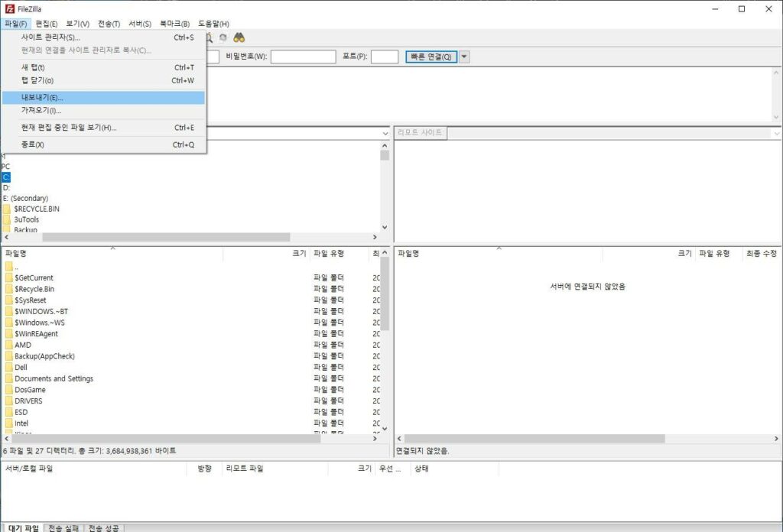This screenshot has height=532, width=783.
Task: Click the 3uTools folder icon in tree
Action: pyautogui.click(x=6, y=219)
